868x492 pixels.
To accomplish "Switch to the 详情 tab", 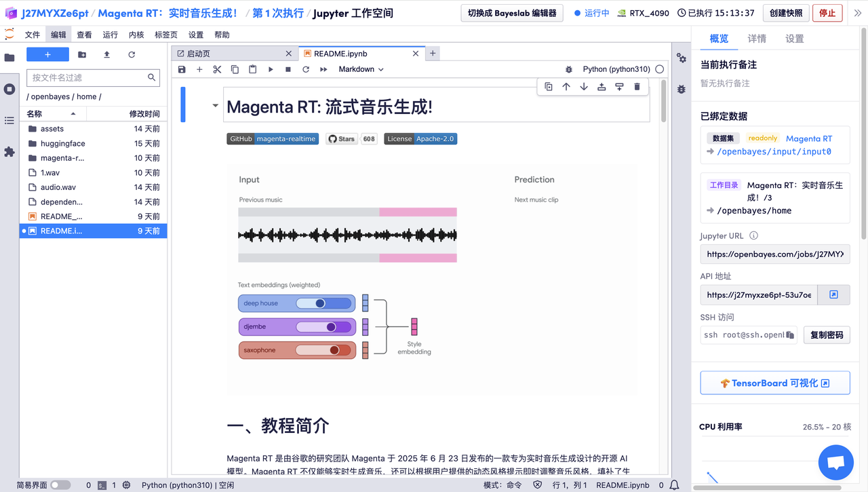I will pyautogui.click(x=757, y=39).
